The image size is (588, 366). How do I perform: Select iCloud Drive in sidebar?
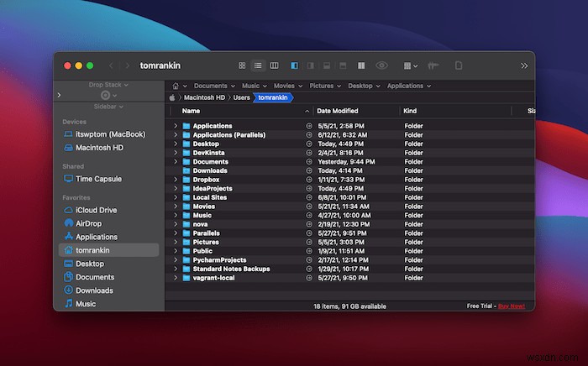click(x=96, y=210)
